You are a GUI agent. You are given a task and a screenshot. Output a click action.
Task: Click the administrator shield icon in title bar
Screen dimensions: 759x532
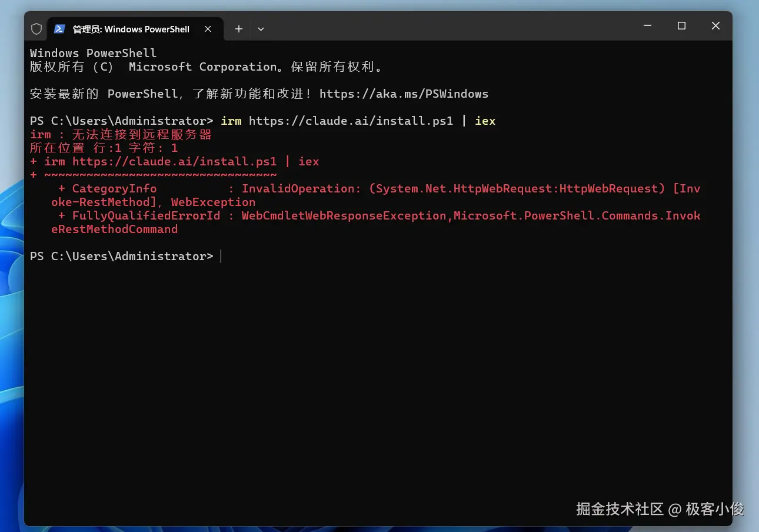point(36,29)
